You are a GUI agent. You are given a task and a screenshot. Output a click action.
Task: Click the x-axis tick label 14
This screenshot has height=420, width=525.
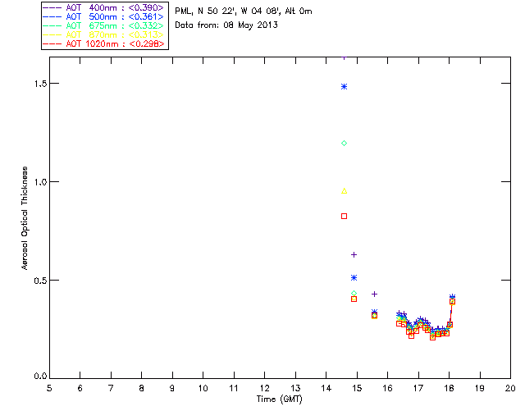click(x=326, y=389)
